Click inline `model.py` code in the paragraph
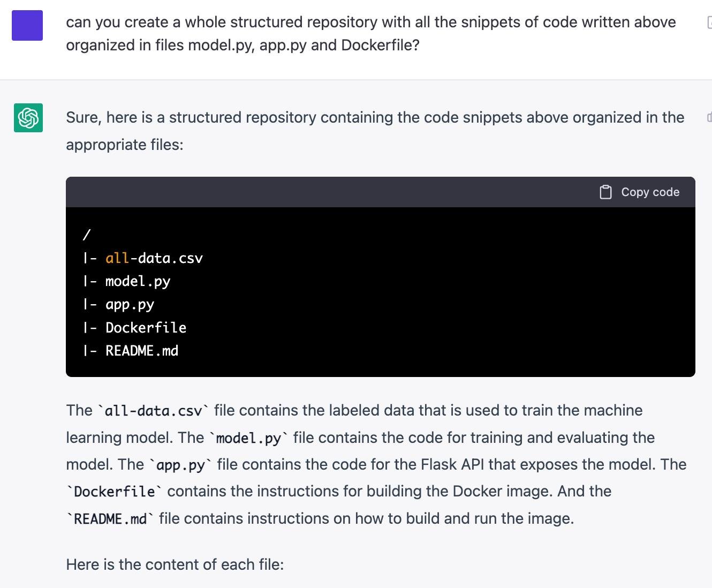The height and width of the screenshot is (588, 712). [x=248, y=438]
